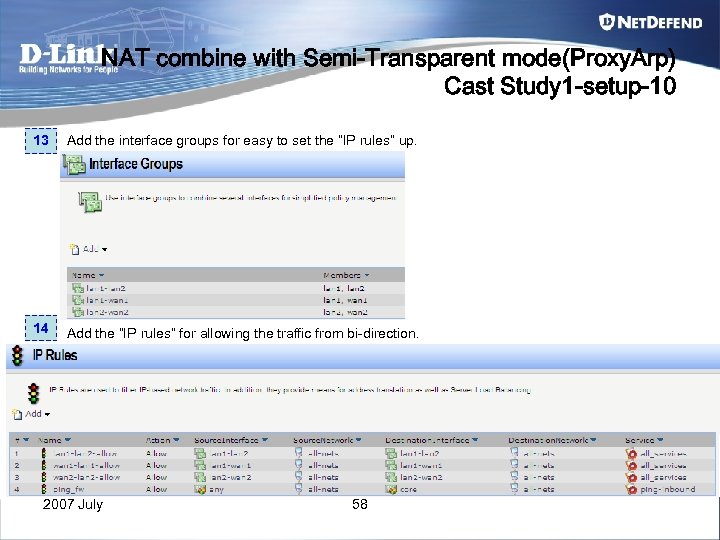This screenshot has height=540, width=720.
Task: Click destination network icon in rule 2 row
Action: click(514, 465)
